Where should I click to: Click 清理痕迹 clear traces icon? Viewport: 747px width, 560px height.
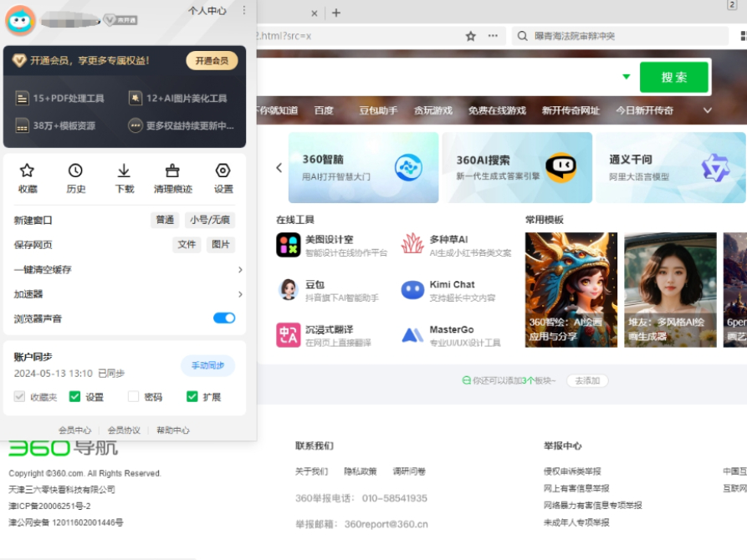coord(172,171)
